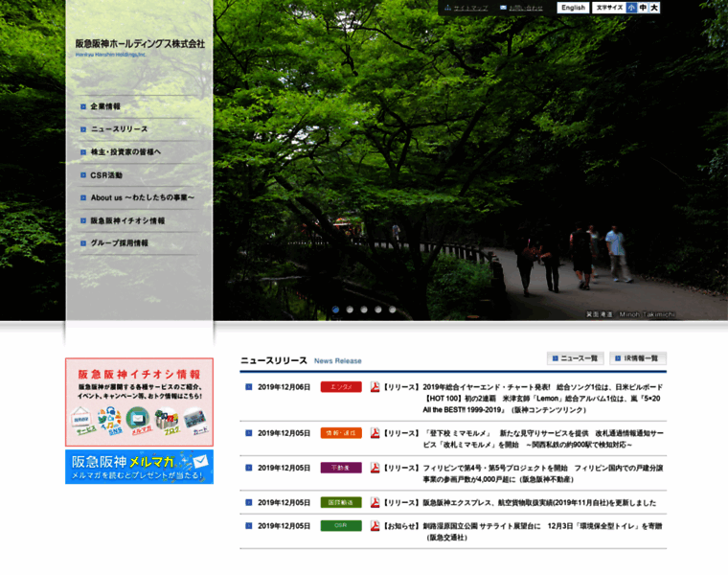Open 株主・投資家の皆様へ menu item
This screenshot has width=728, height=575.
(125, 151)
